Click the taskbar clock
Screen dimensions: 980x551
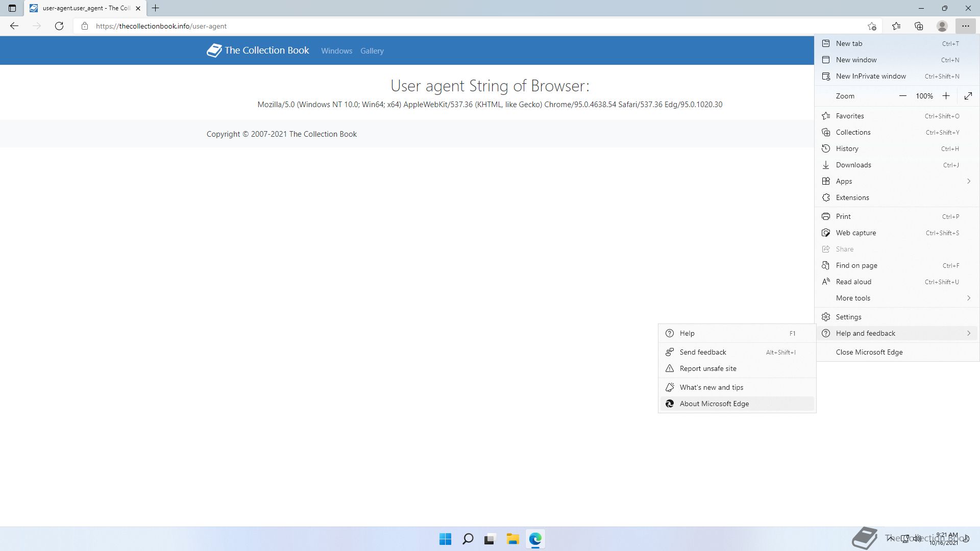pyautogui.click(x=944, y=539)
